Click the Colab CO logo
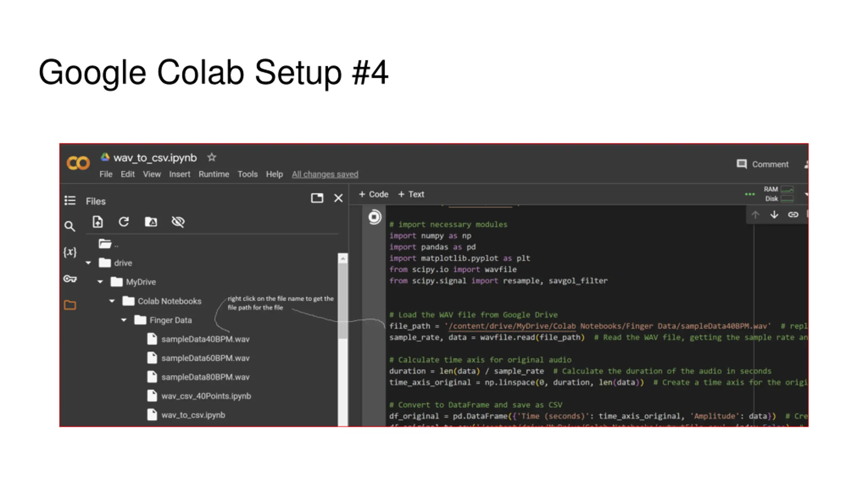 pyautogui.click(x=78, y=163)
